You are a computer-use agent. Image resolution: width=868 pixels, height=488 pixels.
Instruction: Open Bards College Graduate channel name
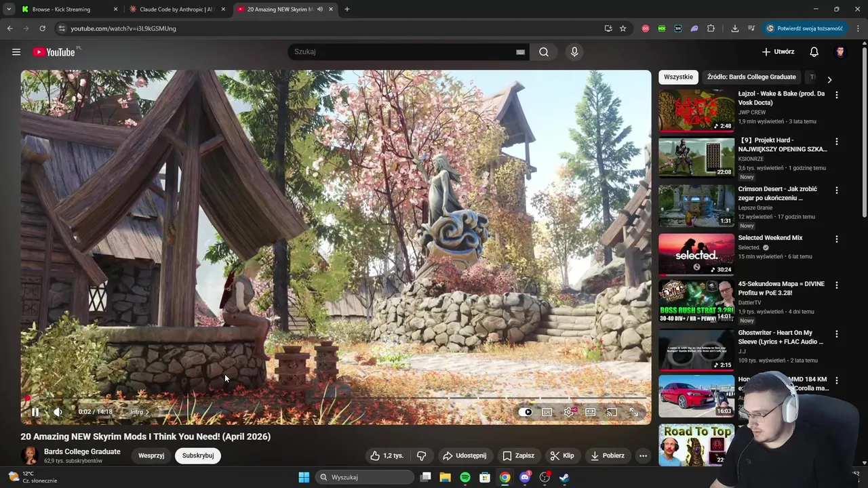point(82,451)
